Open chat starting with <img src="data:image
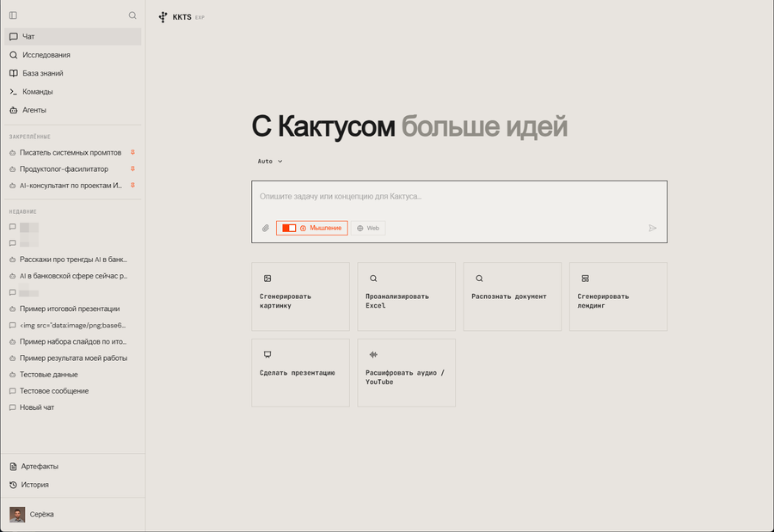Viewport: 774px width, 532px height. pos(72,325)
